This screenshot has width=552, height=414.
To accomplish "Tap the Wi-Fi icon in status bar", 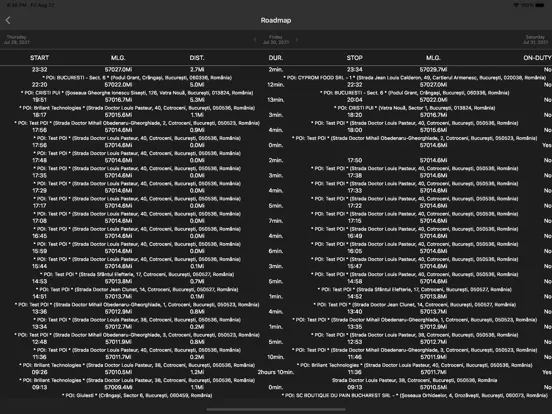I will [516, 5].
